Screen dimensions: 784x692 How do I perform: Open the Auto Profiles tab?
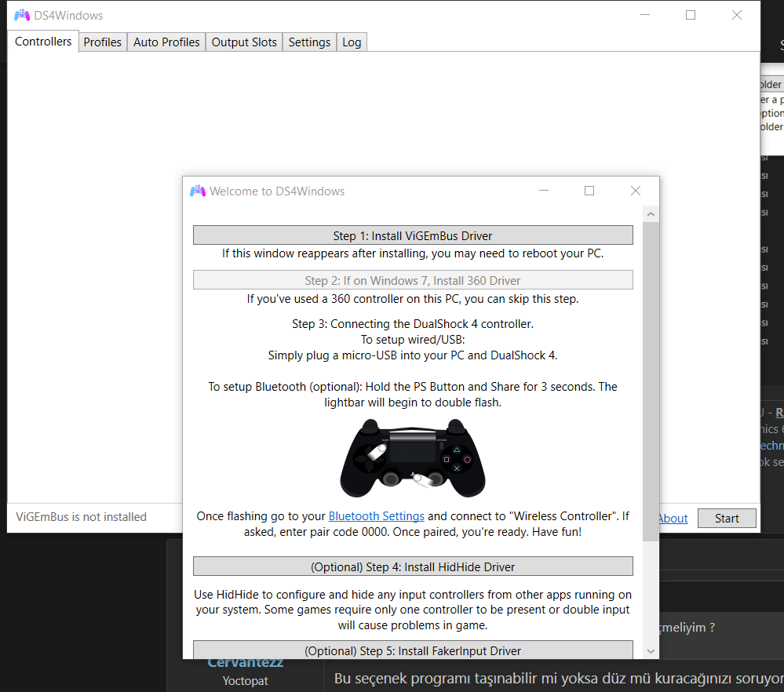pos(166,42)
